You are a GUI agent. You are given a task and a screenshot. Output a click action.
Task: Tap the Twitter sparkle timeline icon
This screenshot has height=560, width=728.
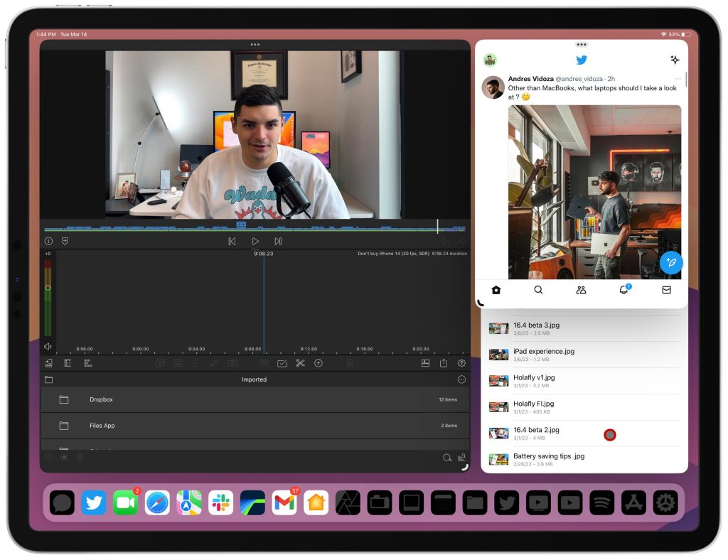pos(675,60)
